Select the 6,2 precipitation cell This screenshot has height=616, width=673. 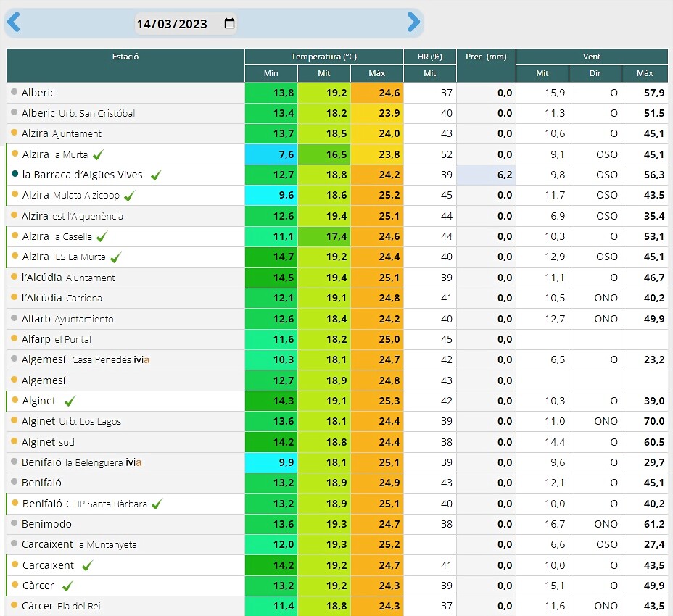tap(487, 175)
